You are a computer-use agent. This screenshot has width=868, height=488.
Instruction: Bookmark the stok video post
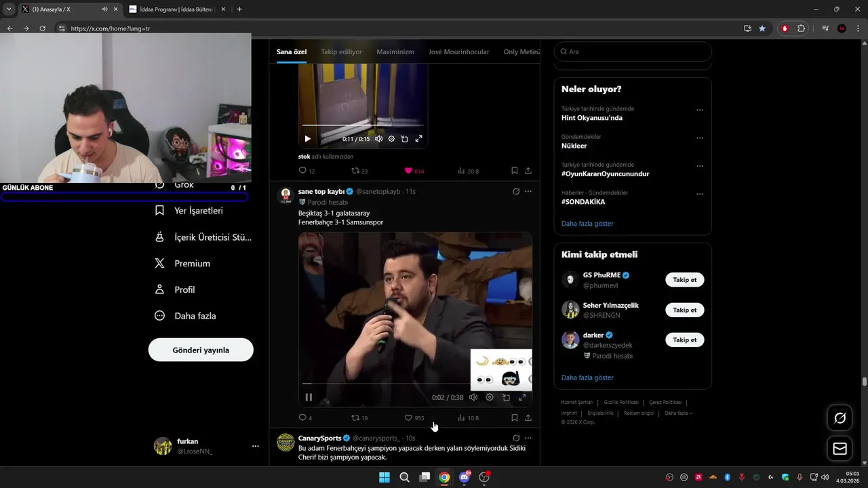[515, 171]
